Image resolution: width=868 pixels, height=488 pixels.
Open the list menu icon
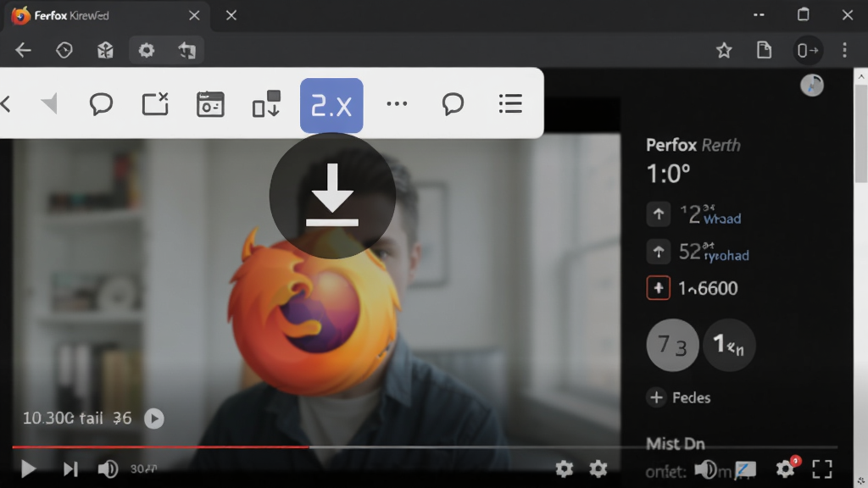point(510,103)
